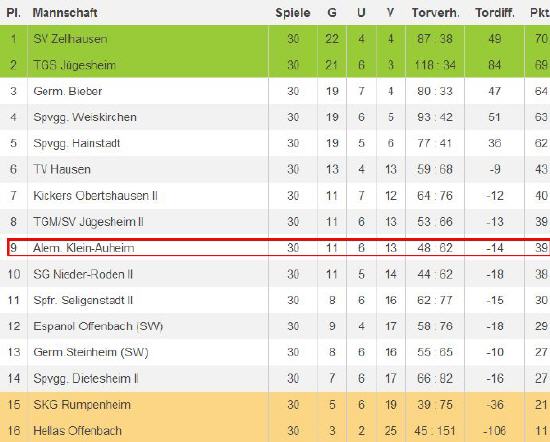Open Spfr. Seligenstadt II entry
The height and width of the screenshot is (442, 550).
tap(83, 300)
